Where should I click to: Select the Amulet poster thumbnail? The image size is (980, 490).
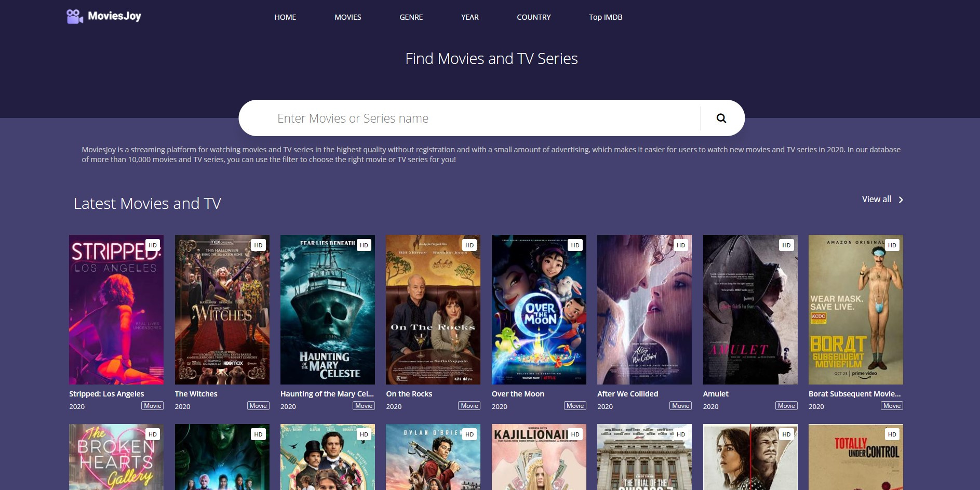pos(750,310)
